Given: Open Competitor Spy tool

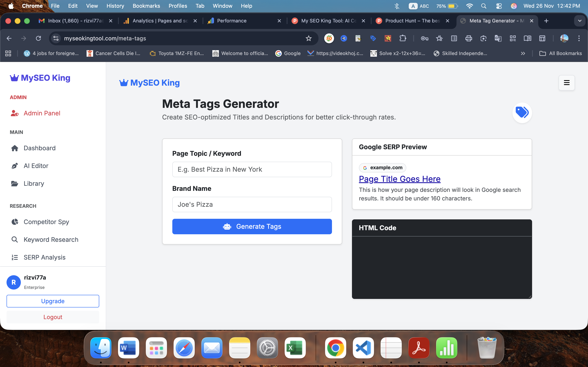Looking at the screenshot, I should [x=46, y=222].
